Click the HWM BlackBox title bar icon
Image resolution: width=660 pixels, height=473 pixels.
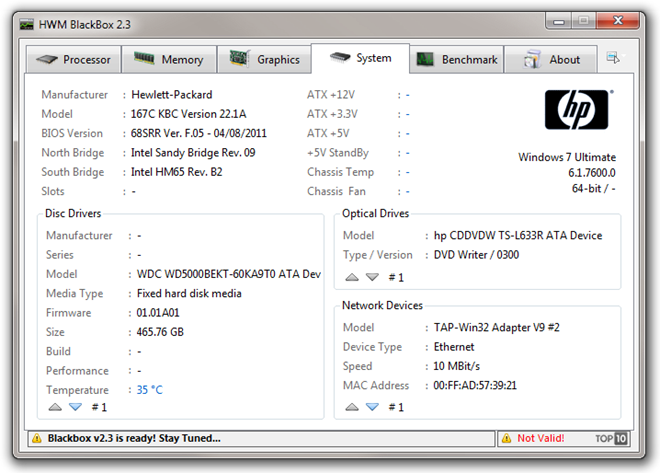pos(27,24)
